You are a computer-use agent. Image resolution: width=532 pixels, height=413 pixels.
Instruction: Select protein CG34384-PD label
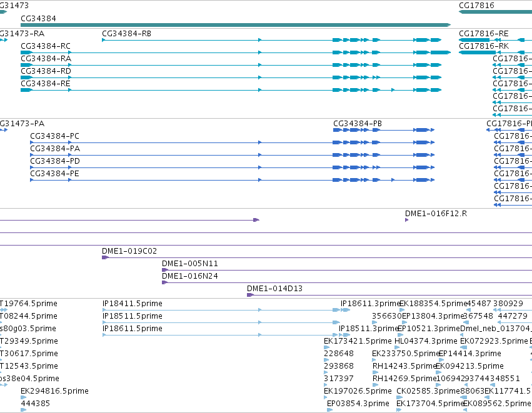(x=55, y=161)
